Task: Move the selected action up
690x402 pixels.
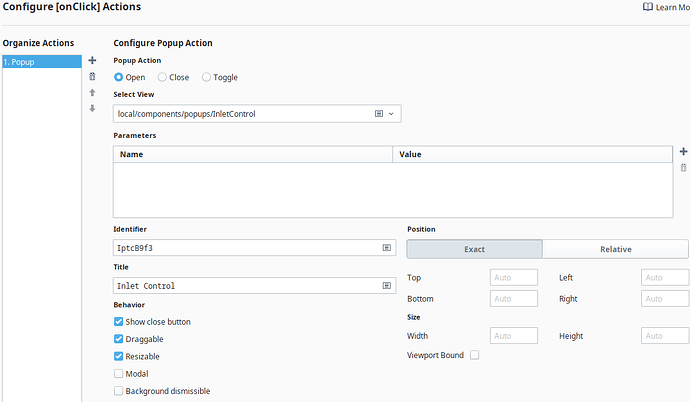Action: [92, 92]
